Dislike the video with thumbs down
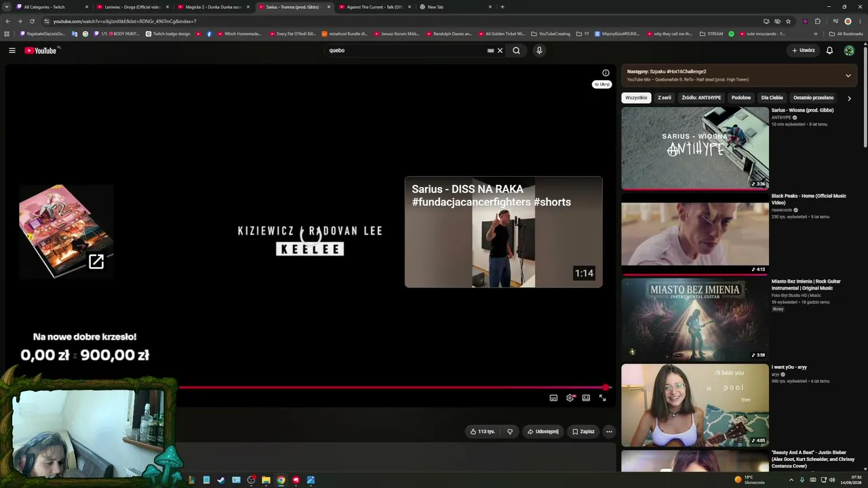 [510, 432]
